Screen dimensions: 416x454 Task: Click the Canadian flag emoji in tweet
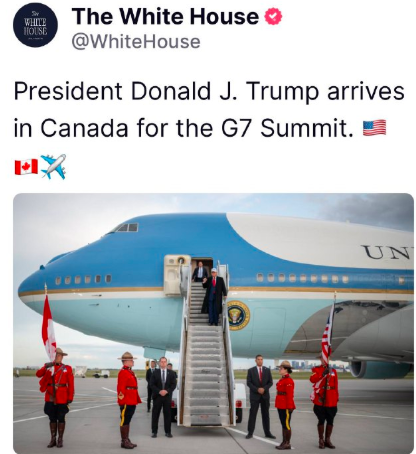click(26, 167)
